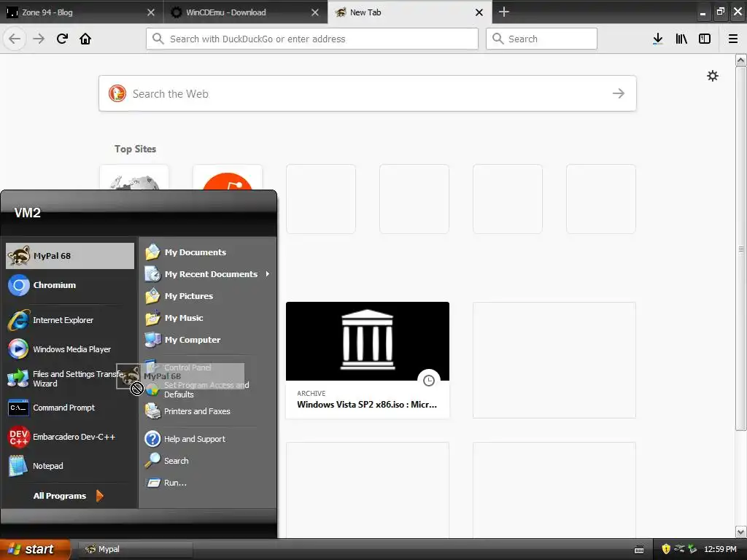This screenshot has width=747, height=560.
Task: Open Files and Settings Transfer Wizard
Action: (70, 378)
